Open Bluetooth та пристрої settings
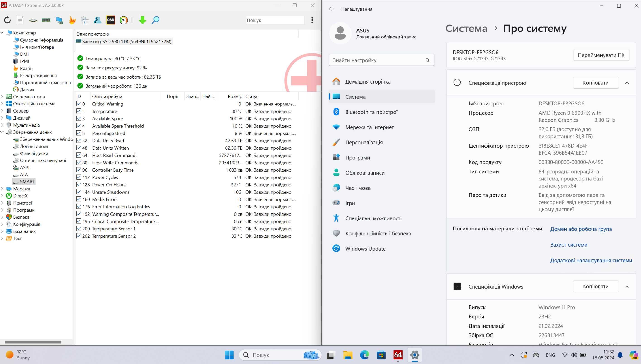 (x=382, y=112)
